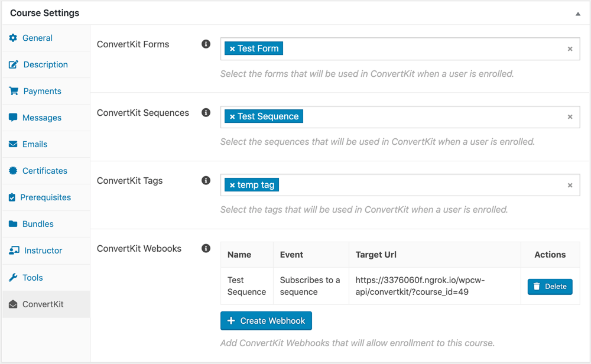
Task: Open the ConvertKit Sequences select field
Action: [x=426, y=117]
